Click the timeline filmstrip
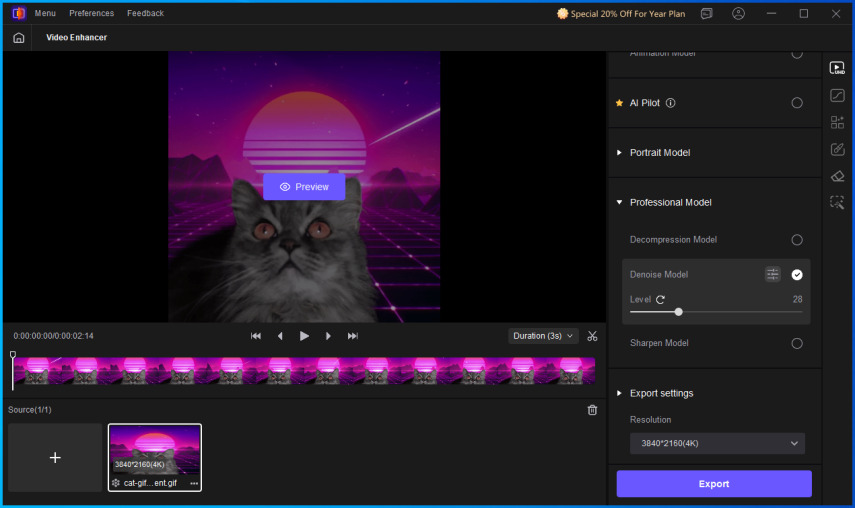The image size is (855, 508). pyautogui.click(x=304, y=371)
